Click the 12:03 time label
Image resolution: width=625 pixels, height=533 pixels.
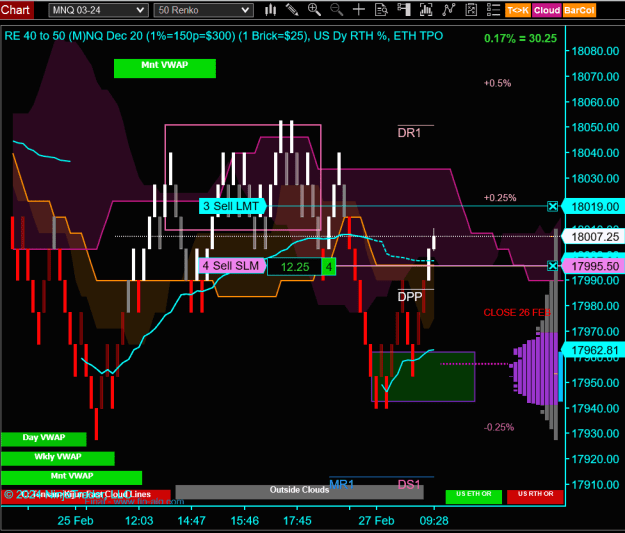click(139, 521)
